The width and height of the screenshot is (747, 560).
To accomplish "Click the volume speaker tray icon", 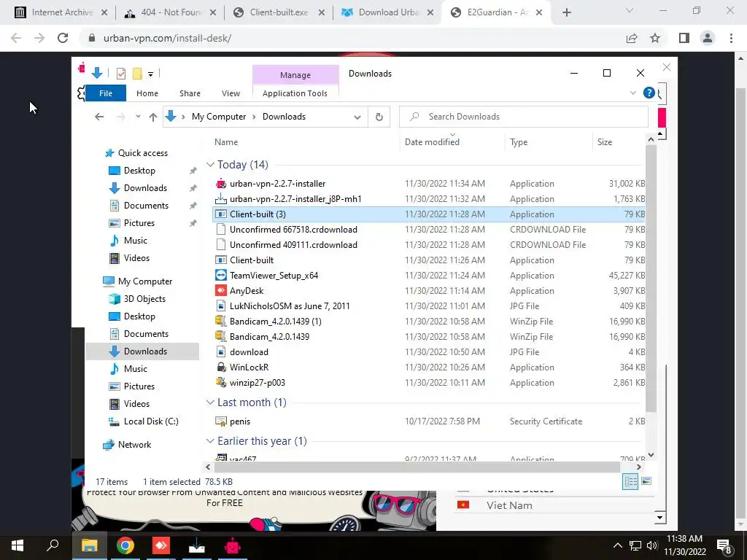I will click(x=652, y=545).
